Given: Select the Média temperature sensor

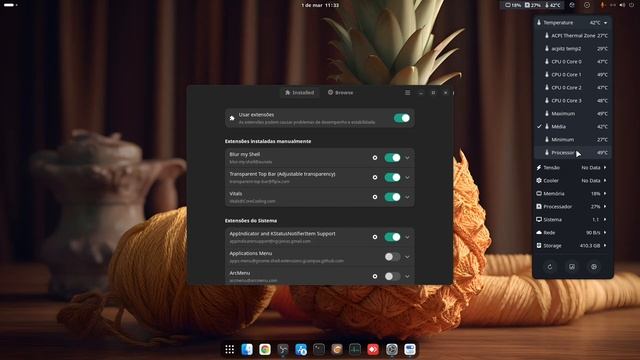Looking at the screenshot, I should click(x=572, y=127).
